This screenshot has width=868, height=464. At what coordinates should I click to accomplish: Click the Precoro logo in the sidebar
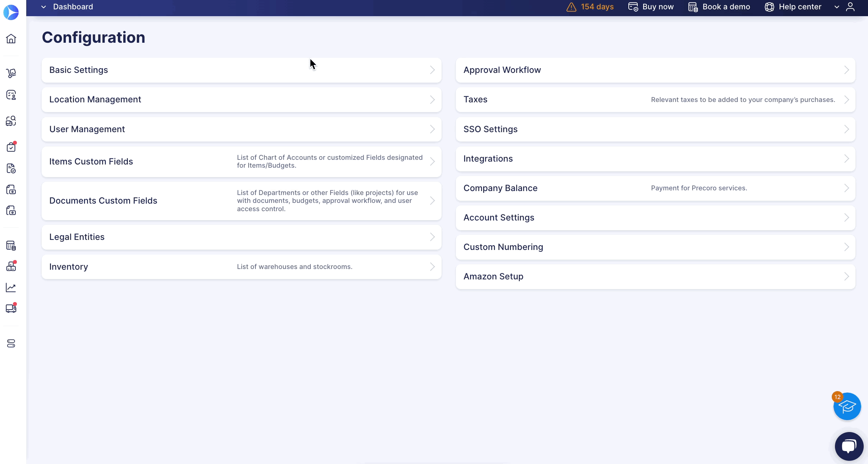pyautogui.click(x=11, y=12)
